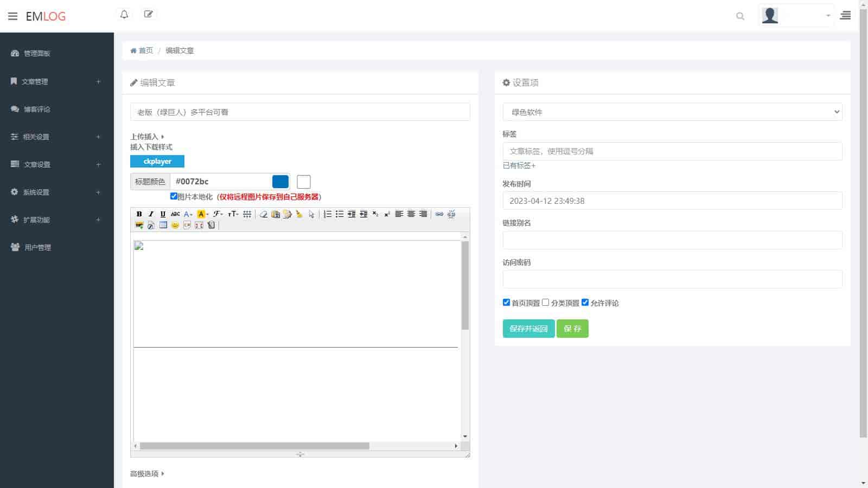Screen dimensions: 868x488
Task: Open right-side panel menu icon
Action: [845, 16]
